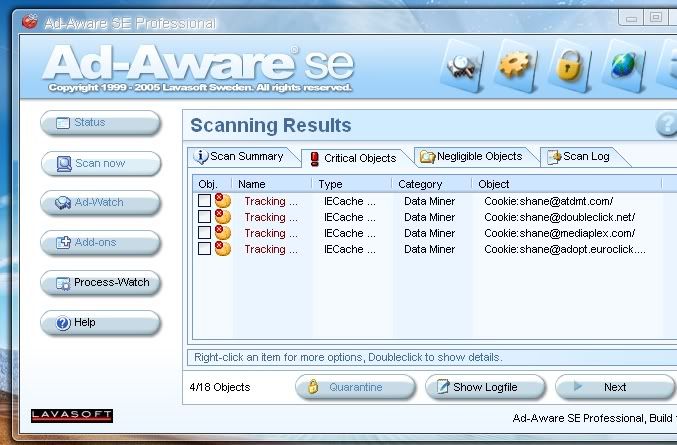Select the mediaplex.com cookie checkbox
Viewport: 677px width, 445px height.
204,233
